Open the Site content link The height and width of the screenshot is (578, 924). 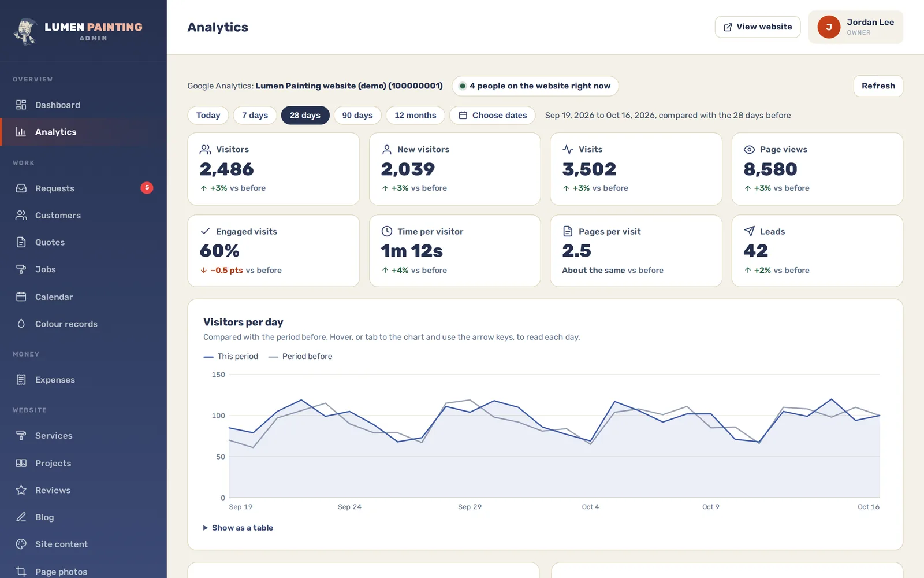pos(83,544)
